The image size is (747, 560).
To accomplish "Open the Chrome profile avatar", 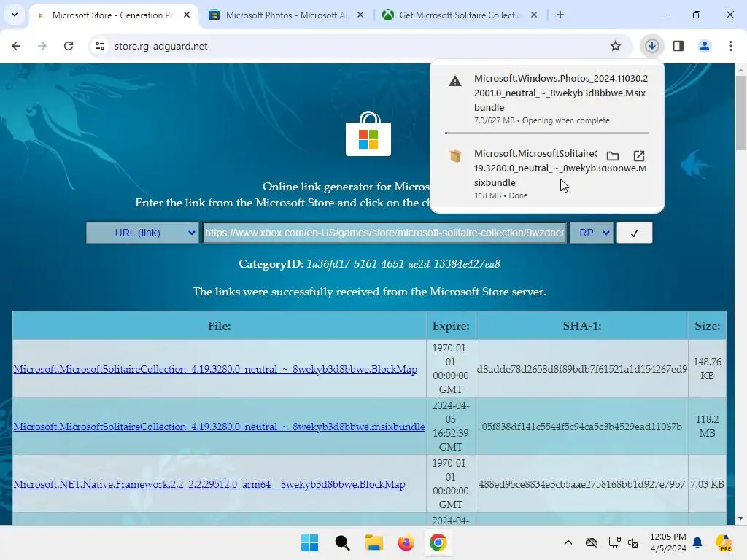I will [705, 46].
